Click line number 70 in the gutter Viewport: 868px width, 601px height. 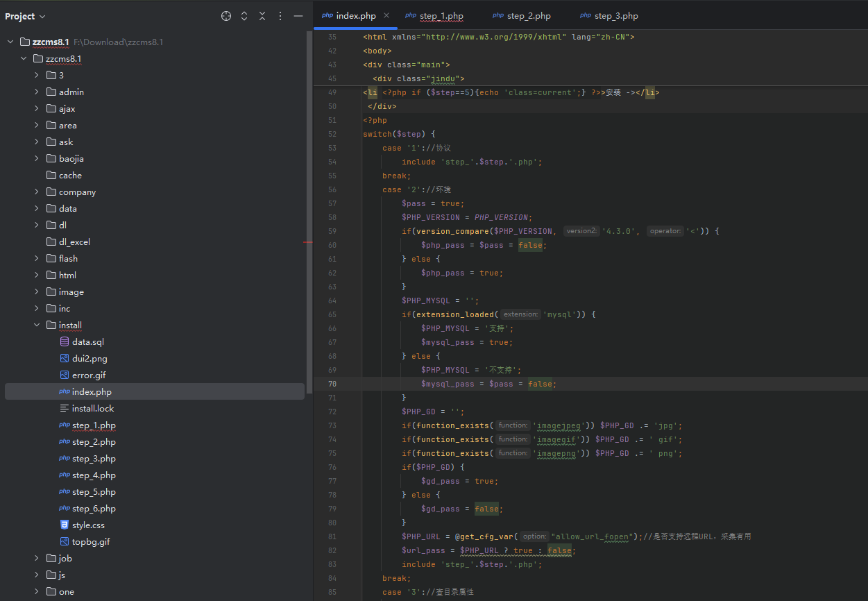click(x=332, y=384)
